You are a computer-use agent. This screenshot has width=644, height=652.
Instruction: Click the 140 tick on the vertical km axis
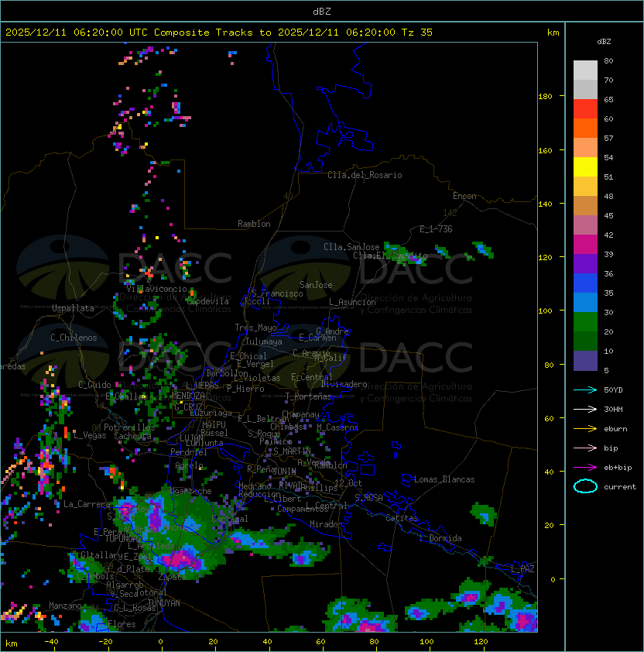click(x=545, y=204)
